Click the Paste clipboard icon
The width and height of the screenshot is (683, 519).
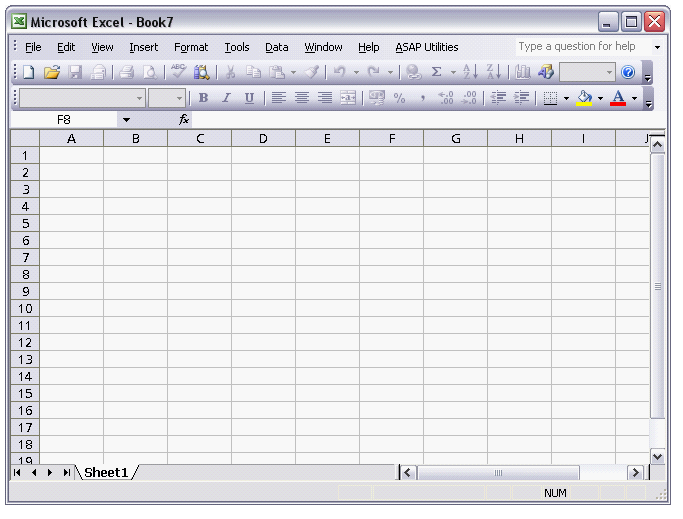(x=277, y=72)
